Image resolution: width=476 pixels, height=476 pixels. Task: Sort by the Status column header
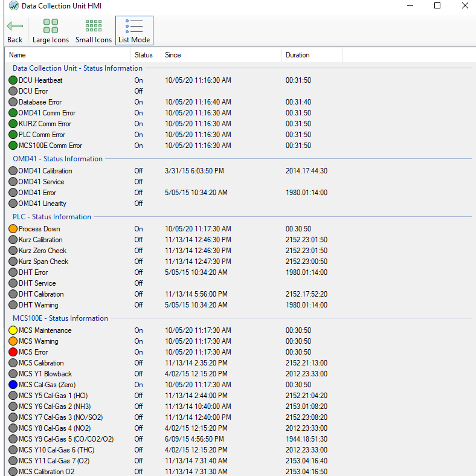[x=144, y=55]
